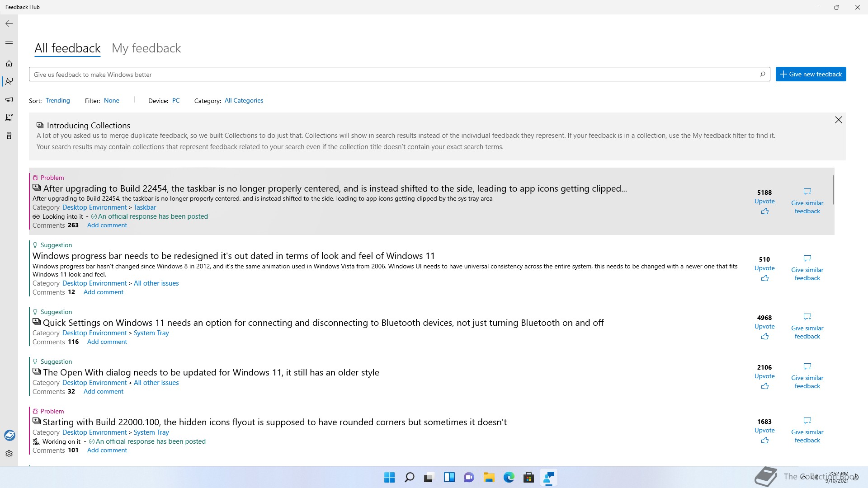
Task: Open File Explorer from taskbar
Action: [489, 478]
